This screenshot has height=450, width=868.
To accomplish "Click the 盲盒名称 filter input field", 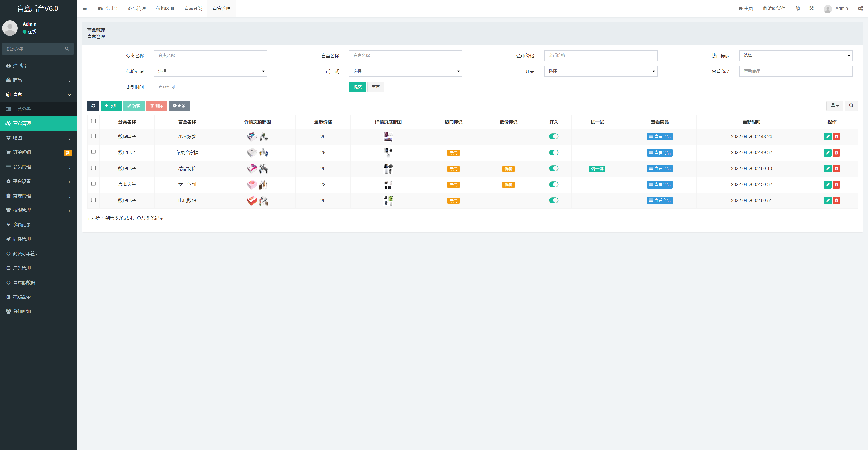I will pos(405,56).
